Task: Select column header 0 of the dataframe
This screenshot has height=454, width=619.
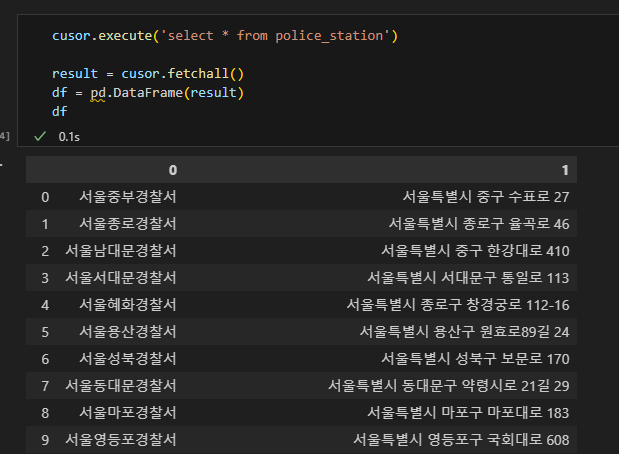Action: tap(173, 170)
